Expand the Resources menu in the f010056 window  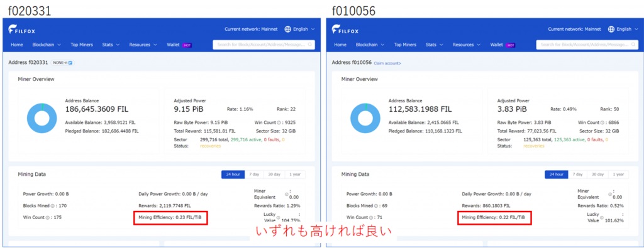tap(466, 45)
